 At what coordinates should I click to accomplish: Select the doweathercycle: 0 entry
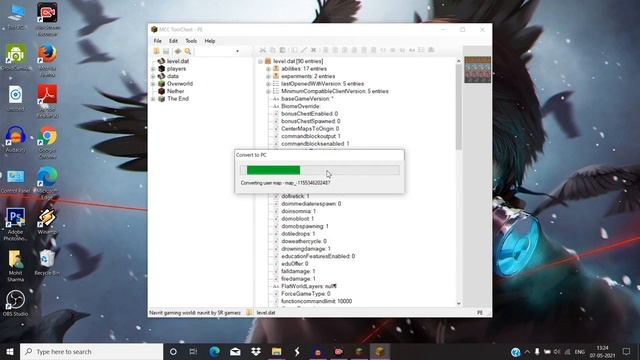point(304,241)
